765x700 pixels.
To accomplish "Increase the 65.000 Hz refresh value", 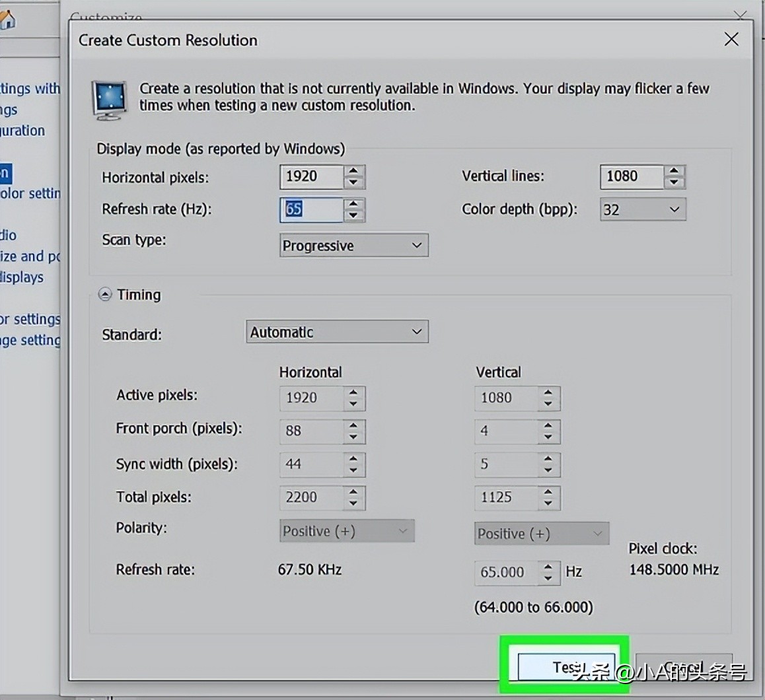I will click(548, 567).
